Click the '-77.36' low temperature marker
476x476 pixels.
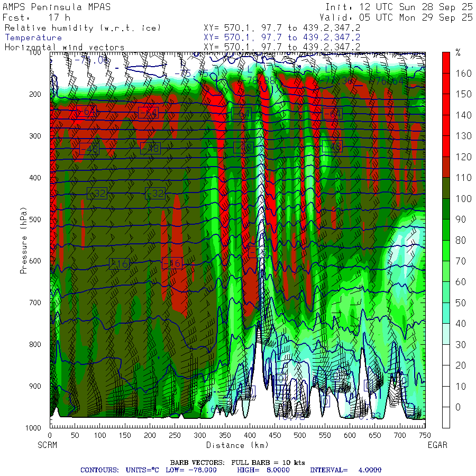pos(336,80)
